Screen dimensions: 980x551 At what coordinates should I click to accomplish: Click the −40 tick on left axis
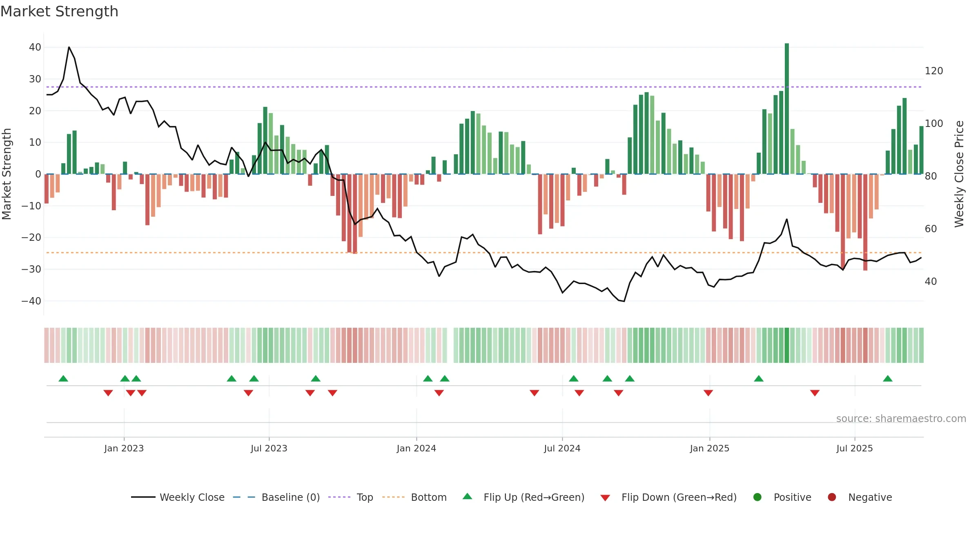coord(31,301)
